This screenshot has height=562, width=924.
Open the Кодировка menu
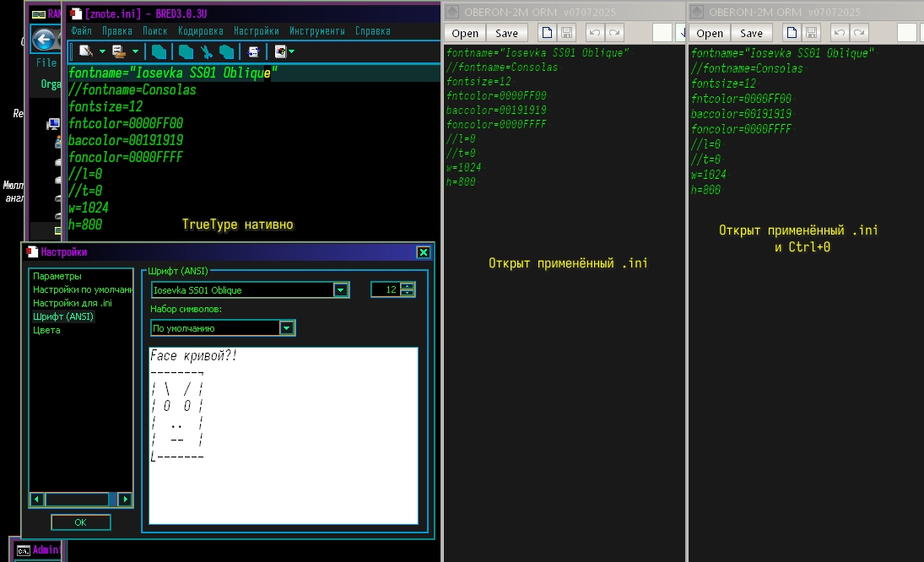(x=201, y=31)
